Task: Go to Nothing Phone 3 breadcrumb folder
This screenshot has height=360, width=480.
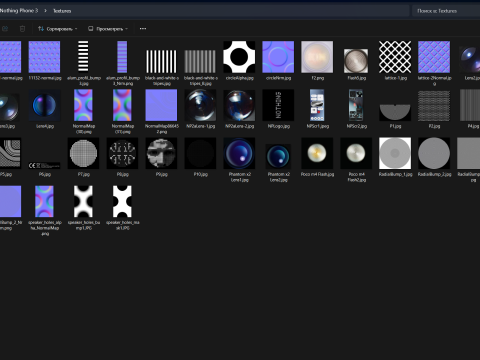Action: [19, 11]
